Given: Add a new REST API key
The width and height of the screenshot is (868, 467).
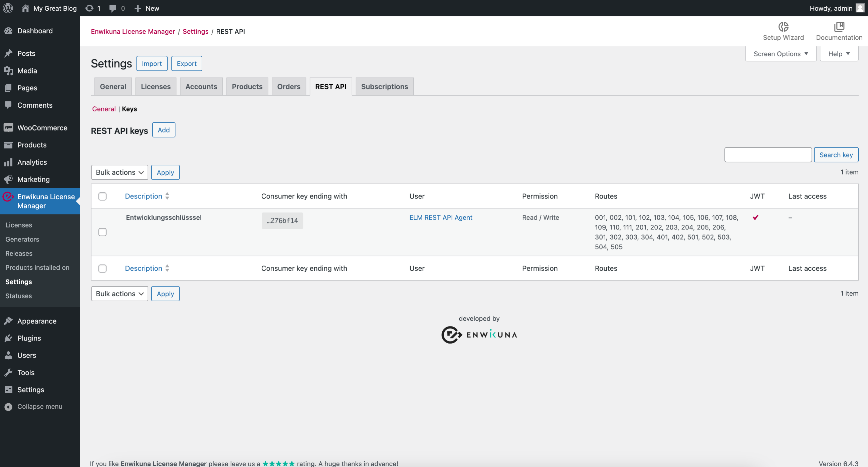Looking at the screenshot, I should 164,130.
